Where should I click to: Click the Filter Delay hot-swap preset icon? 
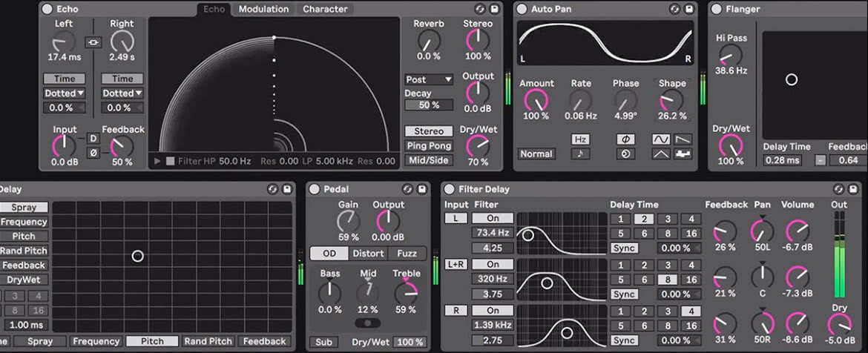pos(839,189)
